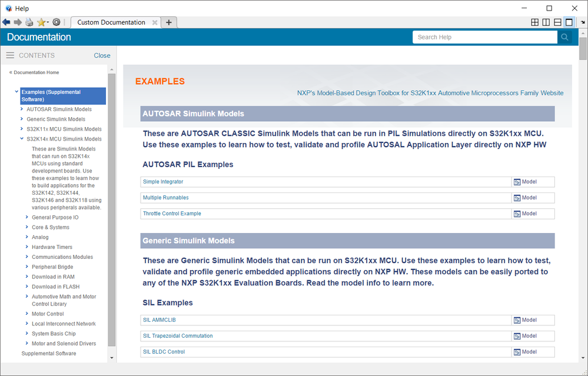Open the Help preferences gear icon
588x376 pixels.
pyautogui.click(x=57, y=22)
